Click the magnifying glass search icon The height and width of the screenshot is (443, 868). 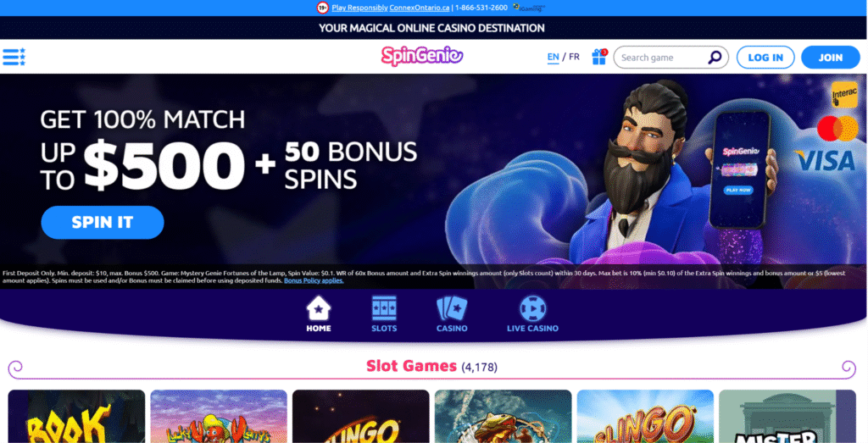[715, 57]
